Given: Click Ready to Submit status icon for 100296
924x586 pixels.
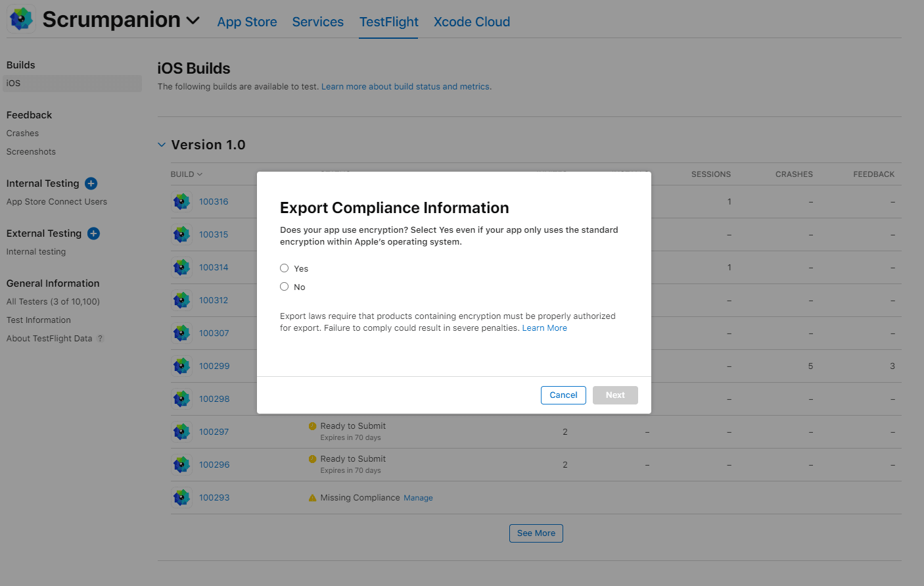Looking at the screenshot, I should click(x=313, y=459).
